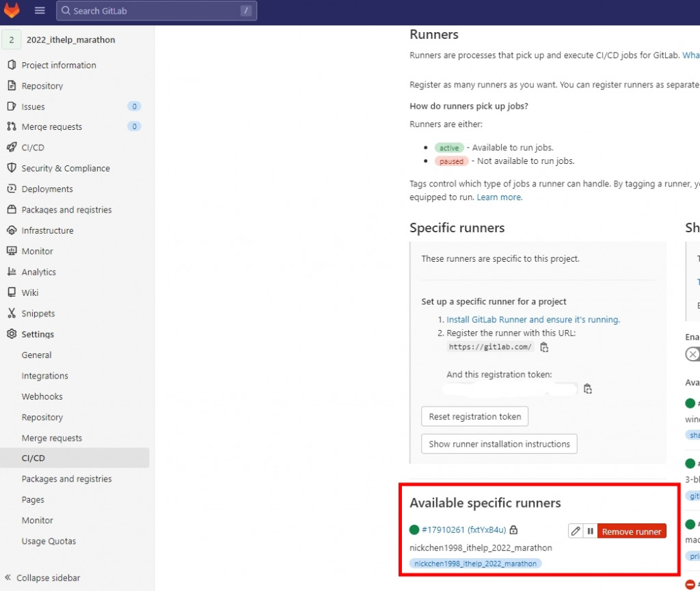Edit runner #17910261 with pencil icon

click(x=576, y=531)
